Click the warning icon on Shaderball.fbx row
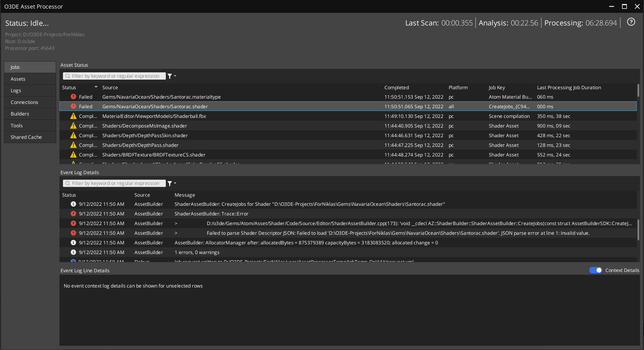Screen dimensions: 644x350 click(x=73, y=116)
